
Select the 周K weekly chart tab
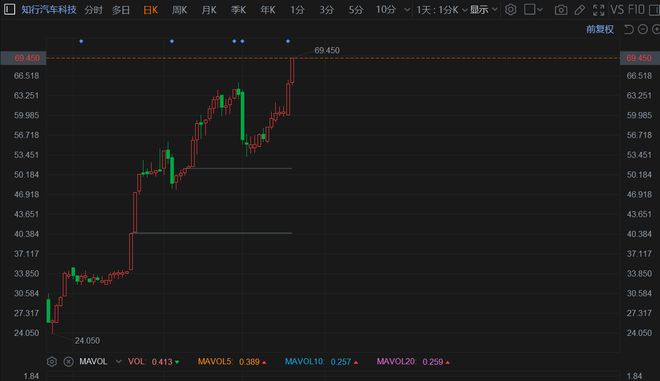180,10
